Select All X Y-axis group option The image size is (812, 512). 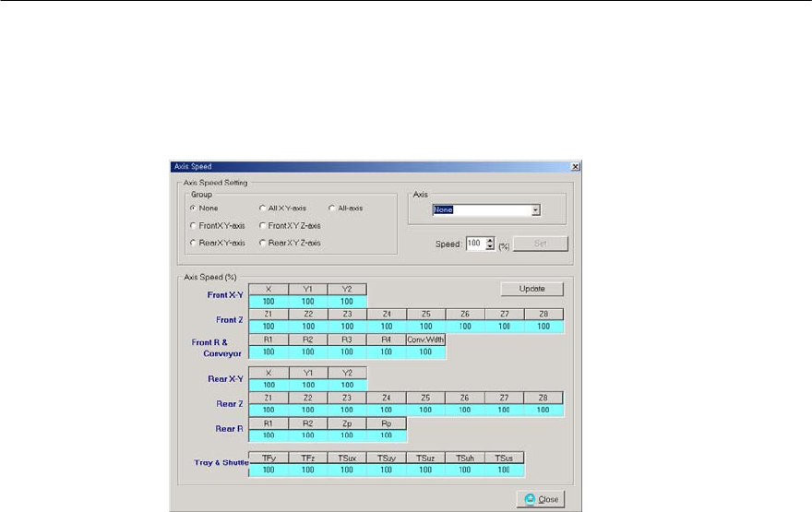(263, 208)
